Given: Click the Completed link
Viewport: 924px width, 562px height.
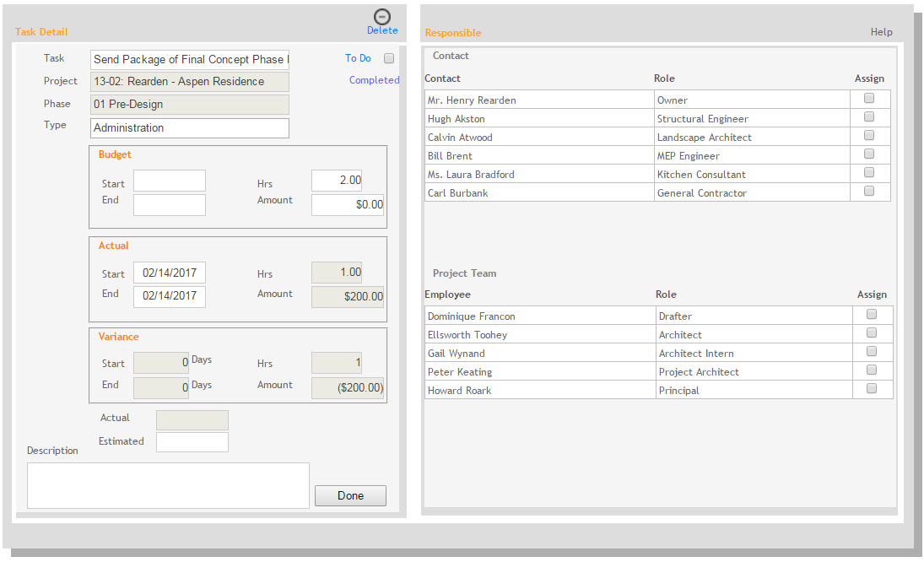Looking at the screenshot, I should pos(374,80).
